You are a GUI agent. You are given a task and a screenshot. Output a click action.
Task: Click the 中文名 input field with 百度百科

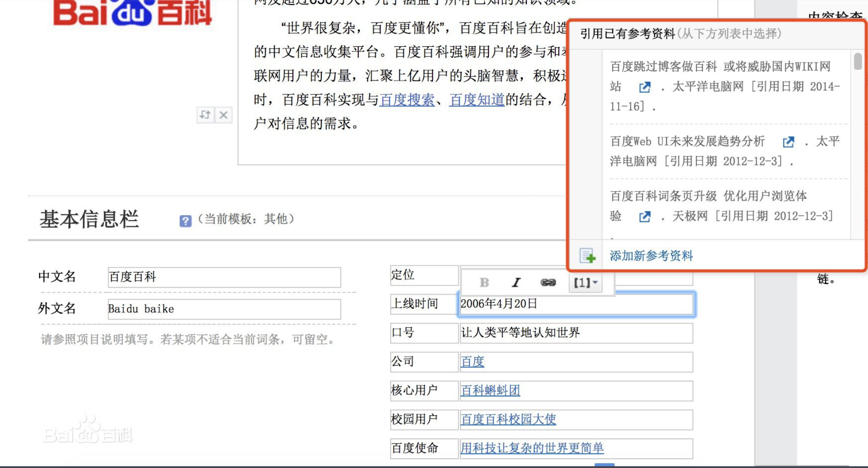(x=225, y=277)
